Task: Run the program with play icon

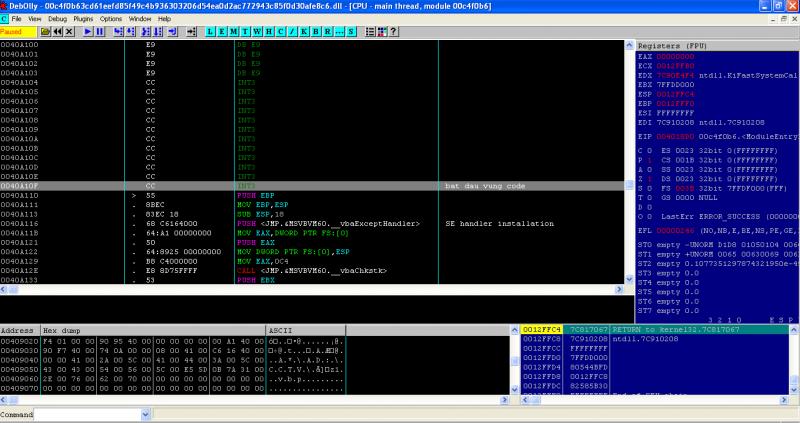Action: 88,32
